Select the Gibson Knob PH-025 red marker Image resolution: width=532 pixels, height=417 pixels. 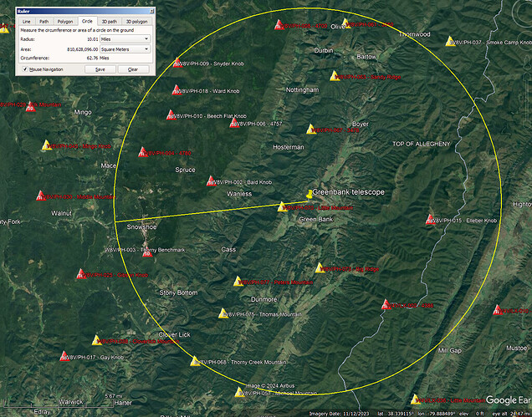tap(81, 274)
